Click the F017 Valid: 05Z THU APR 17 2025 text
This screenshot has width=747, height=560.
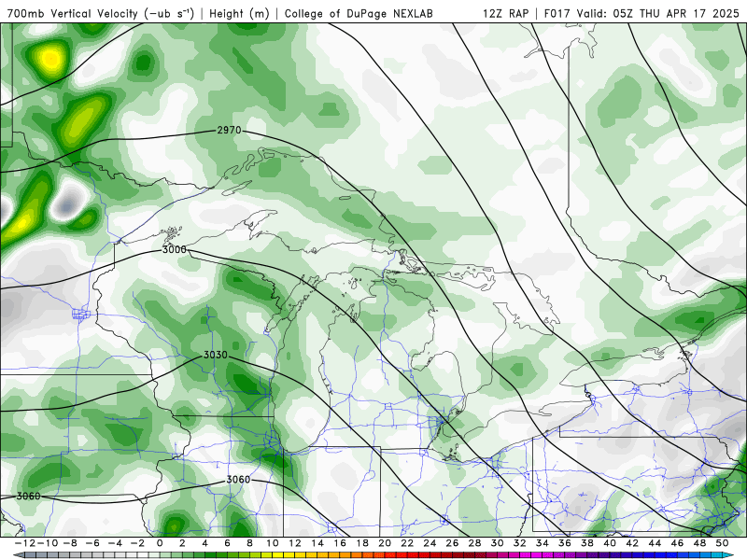point(641,14)
